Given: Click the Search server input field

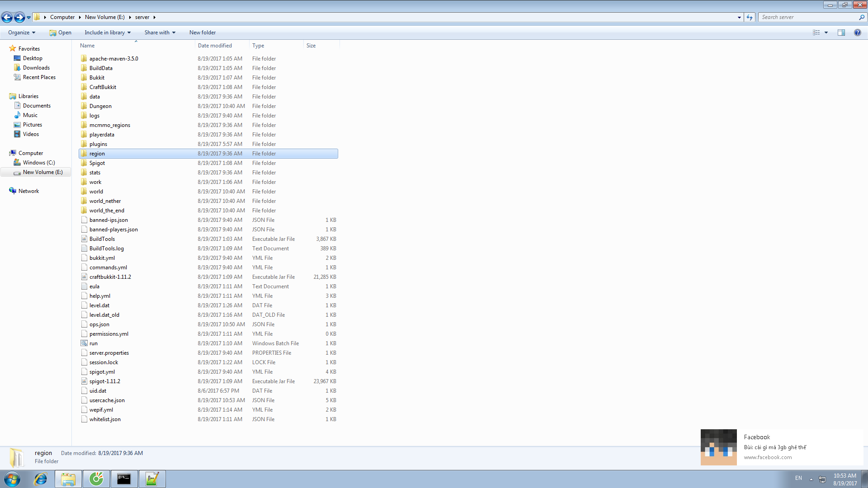Looking at the screenshot, I should click(808, 17).
